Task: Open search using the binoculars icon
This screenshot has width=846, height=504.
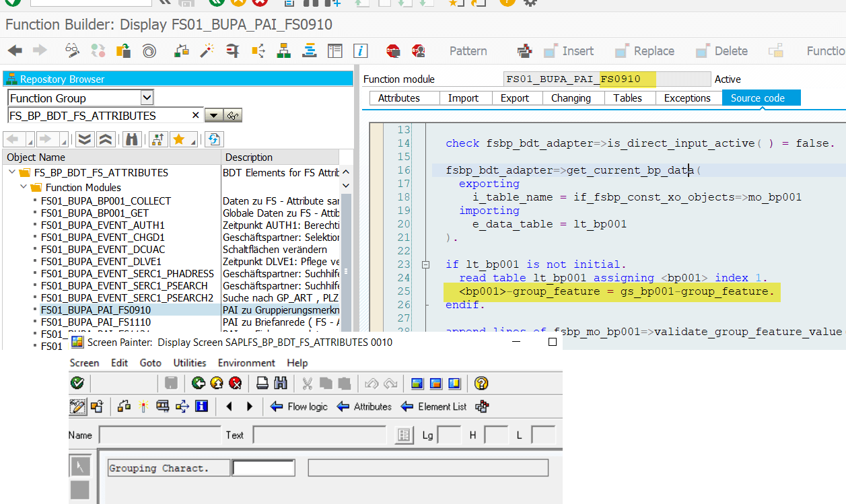Action: pos(131,140)
